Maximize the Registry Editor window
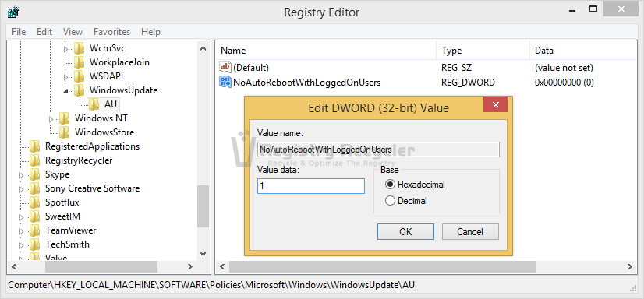This screenshot has height=299, width=644. coord(593,9)
